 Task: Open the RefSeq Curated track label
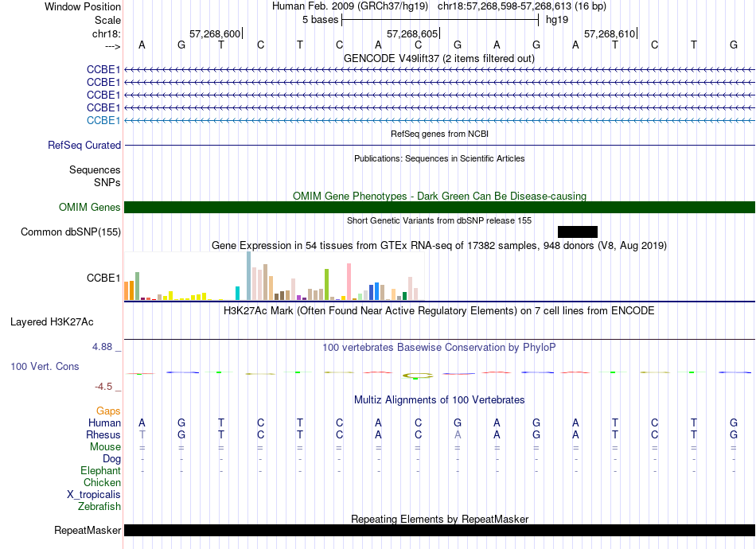[x=84, y=145]
